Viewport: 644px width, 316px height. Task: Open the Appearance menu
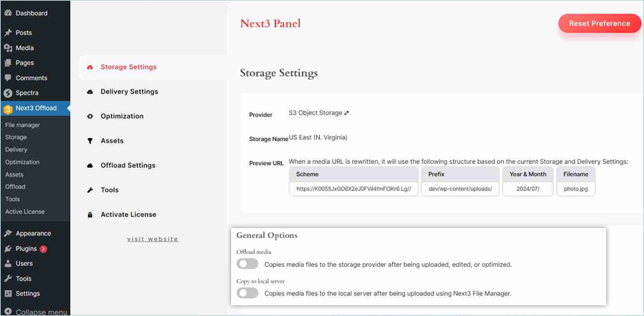[33, 233]
